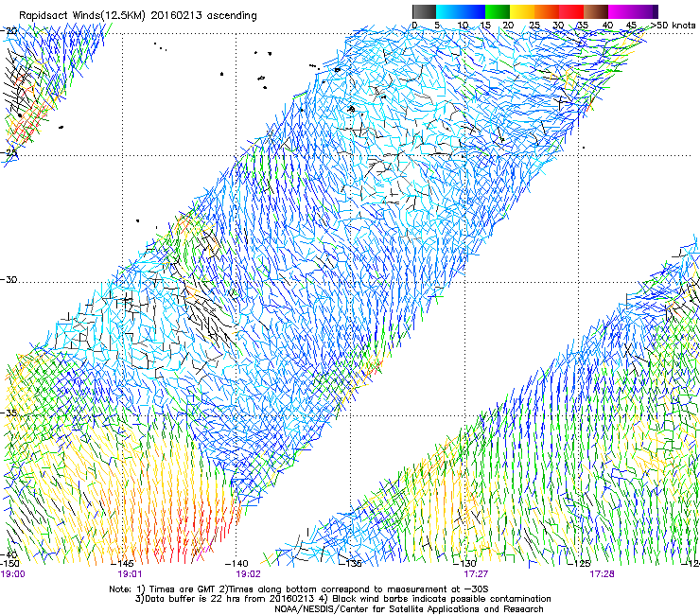Click the "-135" longitude label on bottom axis

click(350, 564)
